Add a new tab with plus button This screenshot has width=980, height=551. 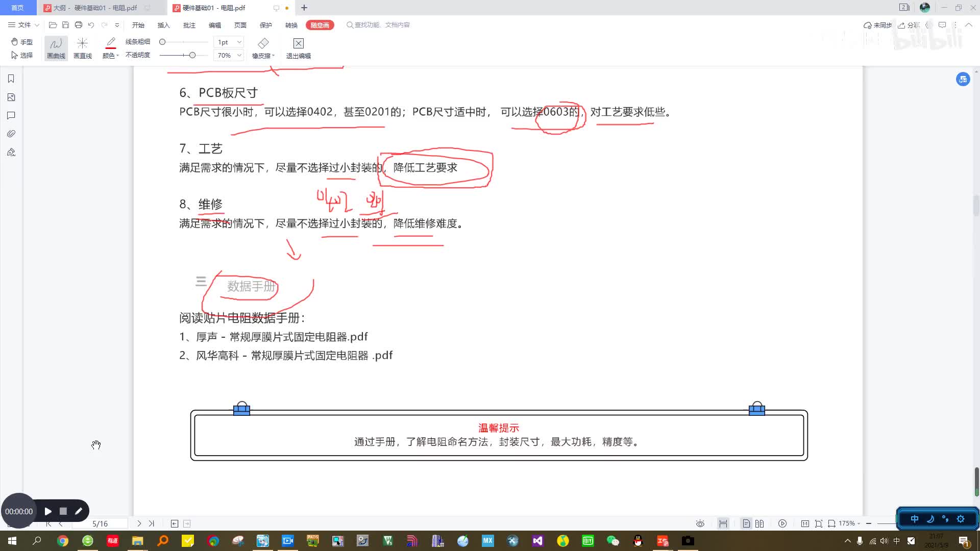pos(304,8)
